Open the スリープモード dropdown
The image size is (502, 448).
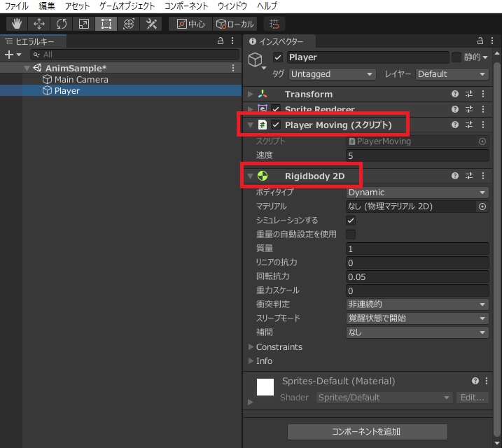[x=417, y=318]
